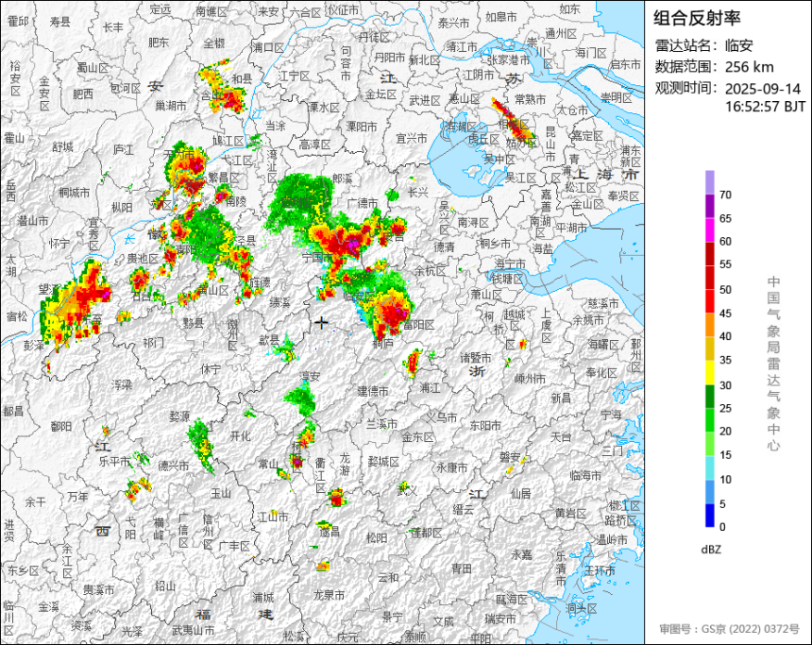Click the 德兴市 map label

click(174, 466)
